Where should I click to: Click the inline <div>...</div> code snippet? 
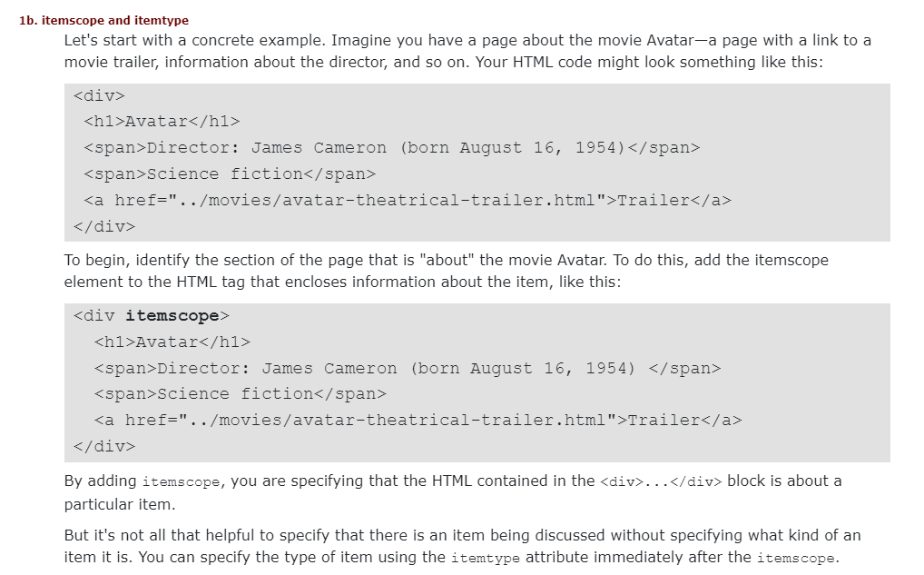point(661,481)
